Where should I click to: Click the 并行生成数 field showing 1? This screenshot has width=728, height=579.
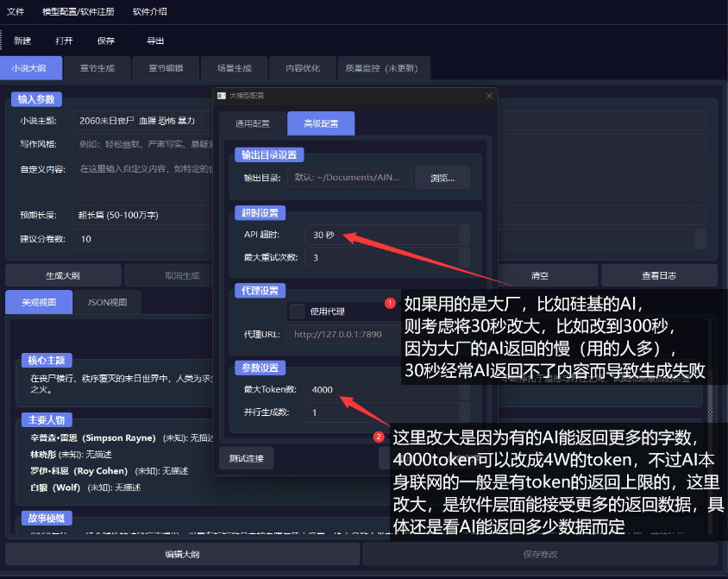[x=386, y=412]
